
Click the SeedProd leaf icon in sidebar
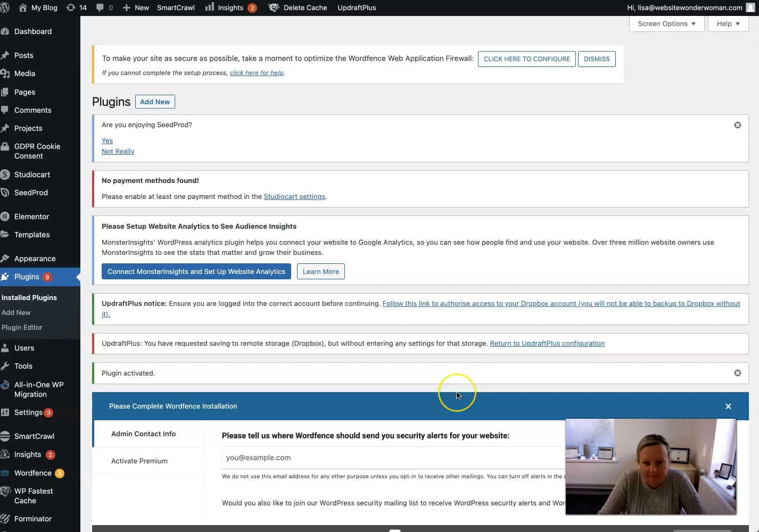[5, 193]
